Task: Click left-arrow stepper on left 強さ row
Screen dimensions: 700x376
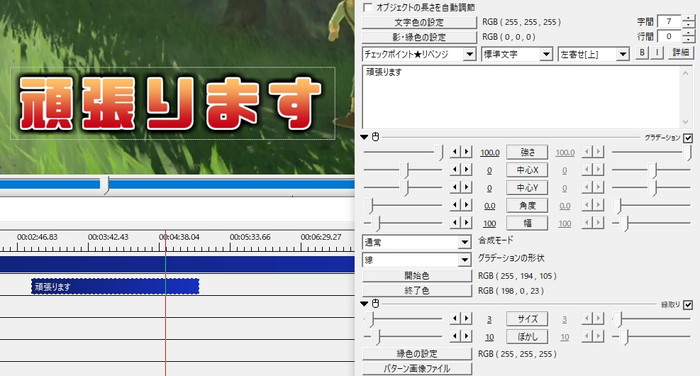Action: tap(455, 152)
